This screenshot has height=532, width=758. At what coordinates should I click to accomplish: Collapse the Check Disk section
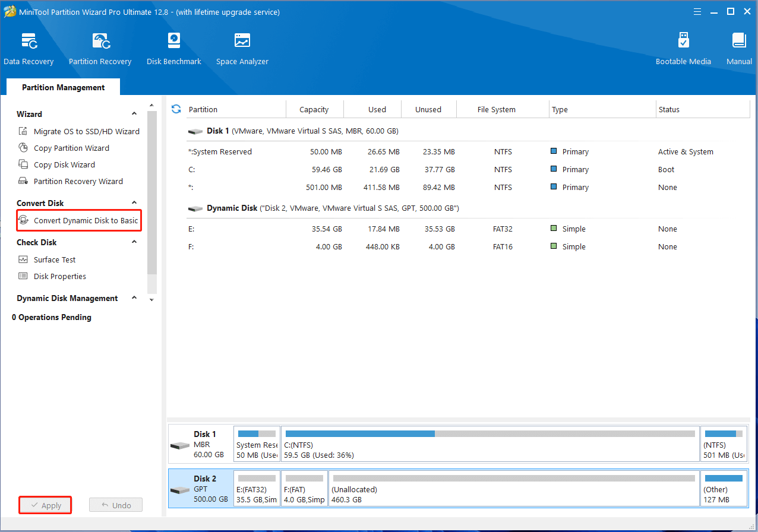[x=134, y=242]
